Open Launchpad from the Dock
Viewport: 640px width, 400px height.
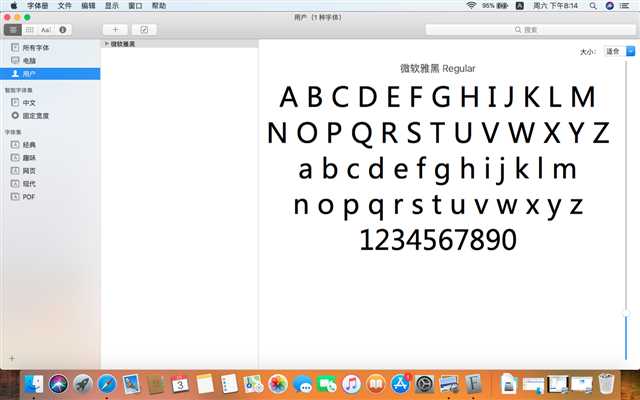(x=83, y=384)
